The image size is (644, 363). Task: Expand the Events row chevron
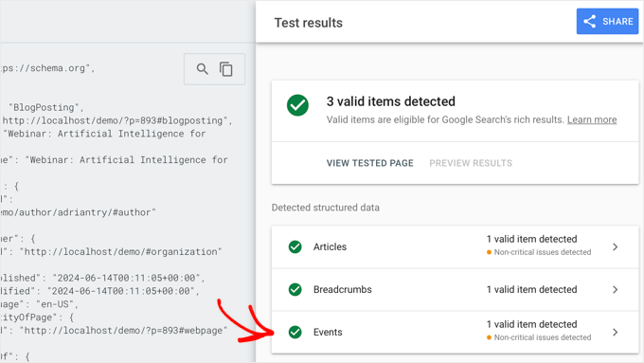[615, 332]
